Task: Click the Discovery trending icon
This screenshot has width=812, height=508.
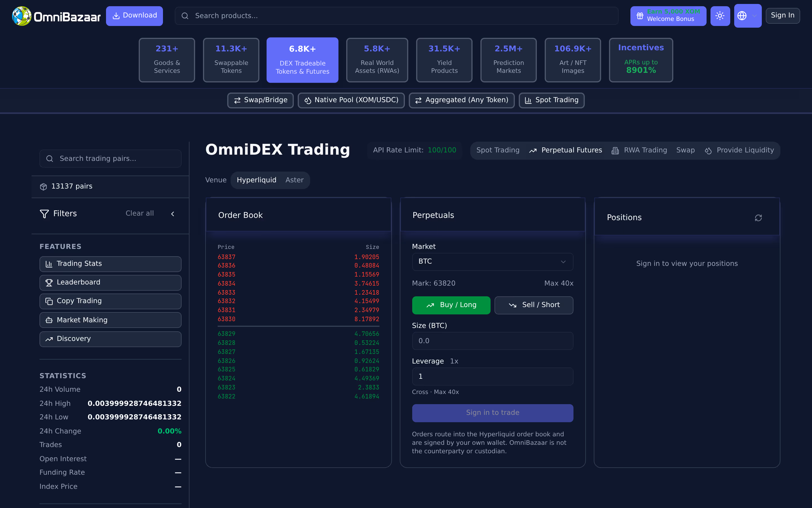Action: coord(49,339)
